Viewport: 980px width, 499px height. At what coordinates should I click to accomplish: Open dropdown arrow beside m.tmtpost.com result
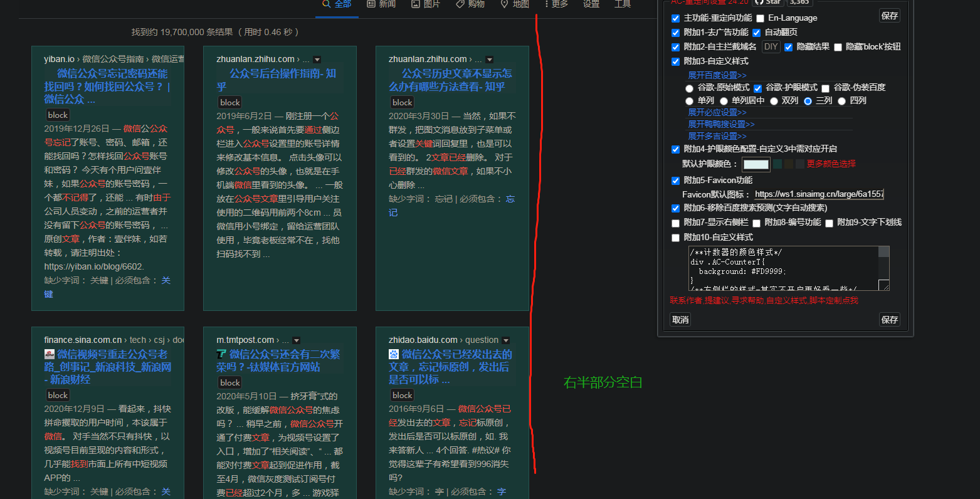pyautogui.click(x=297, y=340)
